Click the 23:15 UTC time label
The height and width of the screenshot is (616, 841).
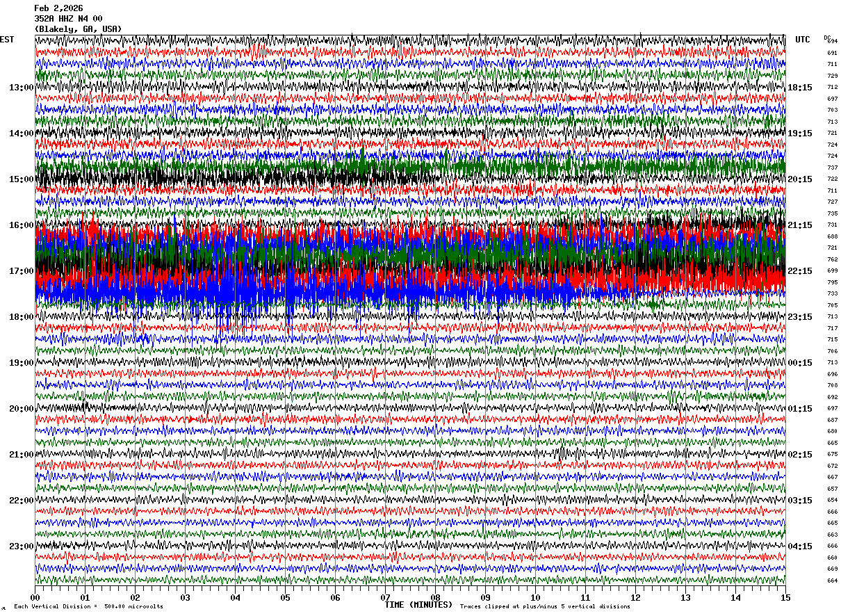(x=800, y=317)
